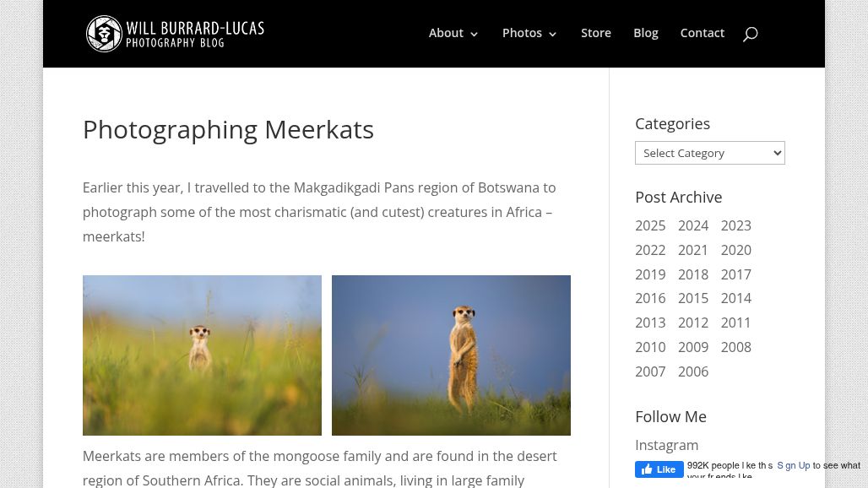Viewport: 868px width, 488px height.
Task: Click the Photographing Meerkats title
Action: [228, 129]
